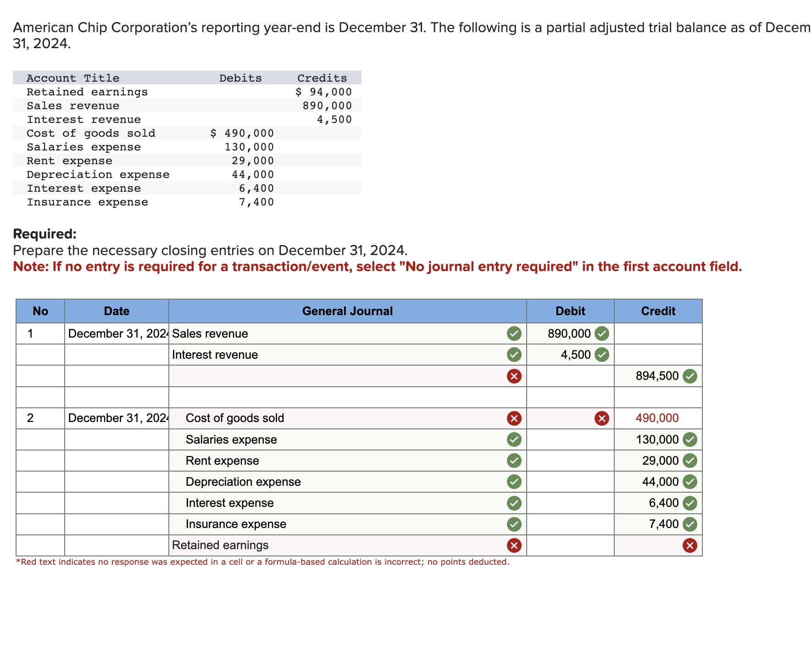
Task: Select the Cost of goods sold journal field
Action: click(347, 418)
